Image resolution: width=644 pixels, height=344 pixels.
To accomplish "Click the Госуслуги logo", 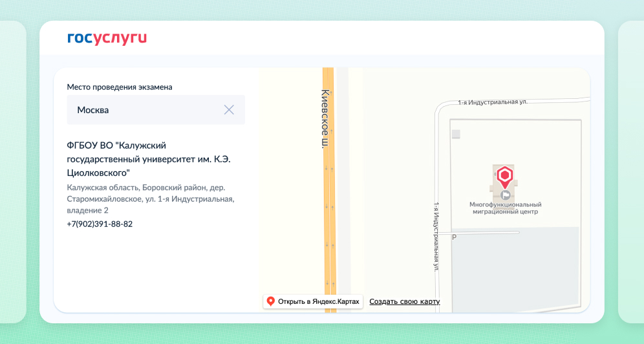I will click(x=107, y=38).
